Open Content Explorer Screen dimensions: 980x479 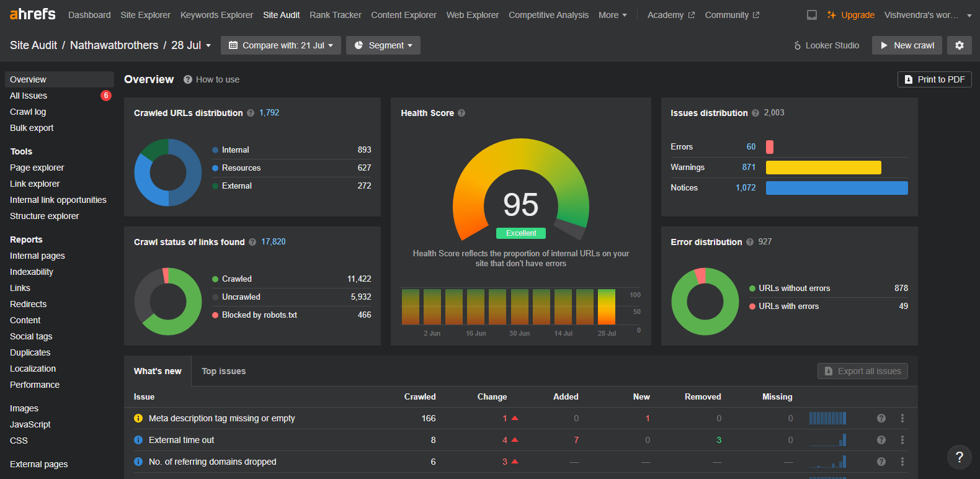tap(404, 15)
